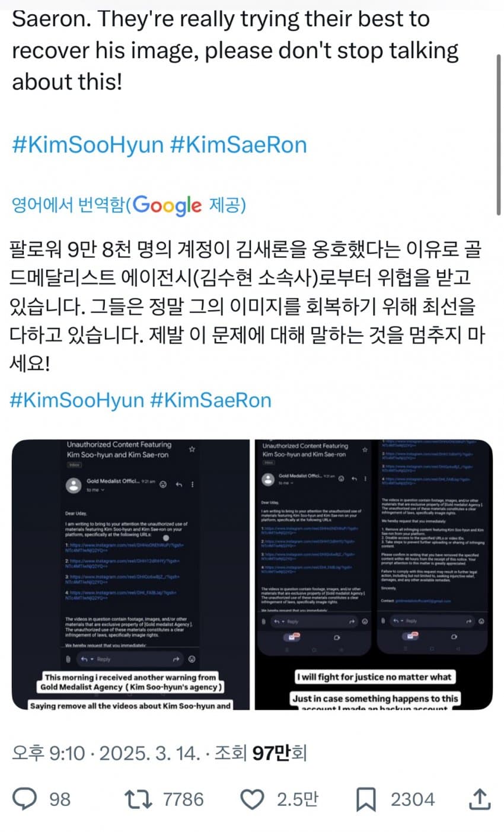Viewport: 504px width, 832px height.
Task: Open #KimSaeRon hashtag below Korean translation
Action: pos(210,400)
